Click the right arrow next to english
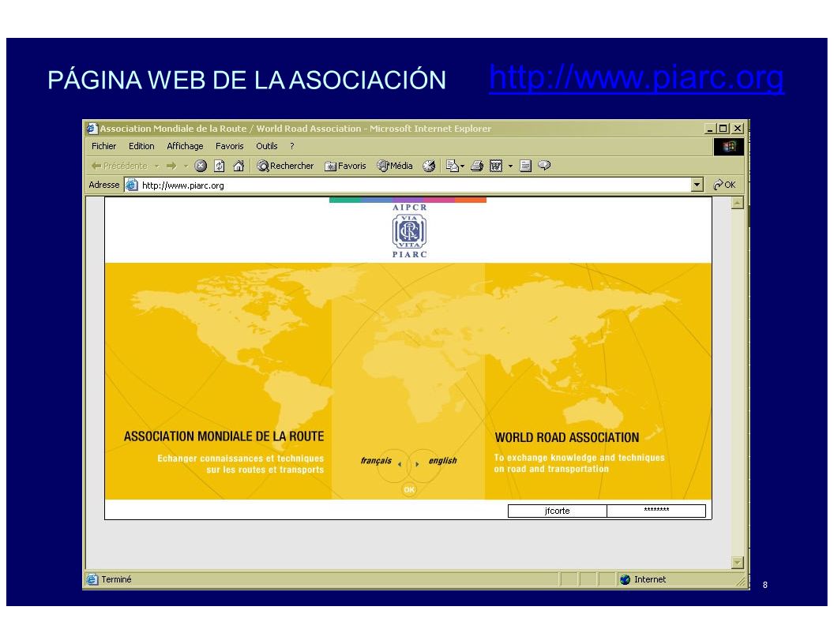Viewport: 834px width, 644px height. [417, 464]
